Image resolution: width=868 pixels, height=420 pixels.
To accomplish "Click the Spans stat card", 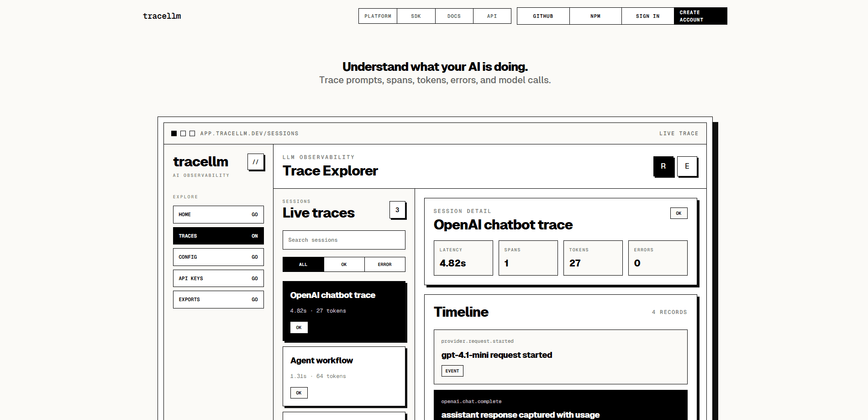I will (x=528, y=258).
